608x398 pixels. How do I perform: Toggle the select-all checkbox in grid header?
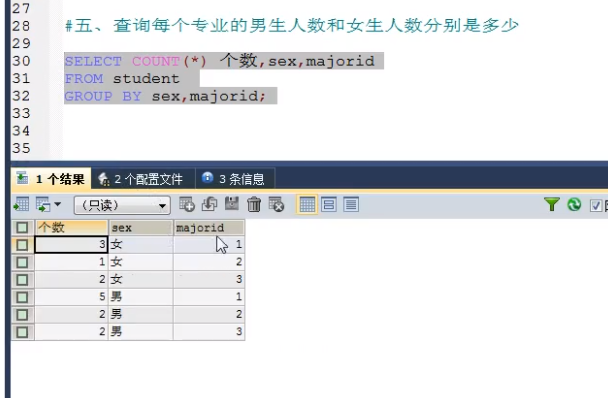click(x=22, y=227)
